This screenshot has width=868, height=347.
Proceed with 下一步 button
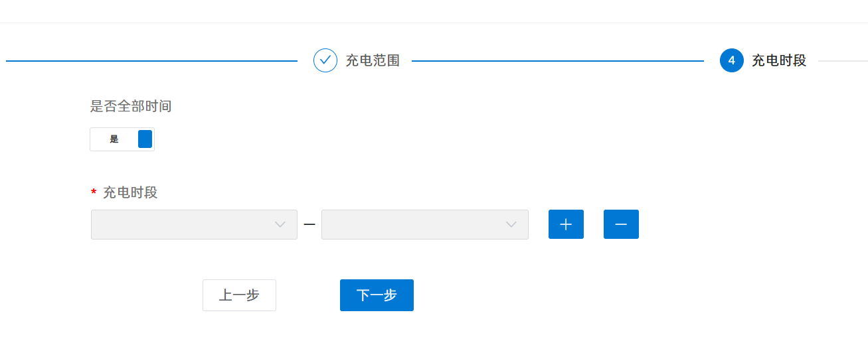click(377, 295)
